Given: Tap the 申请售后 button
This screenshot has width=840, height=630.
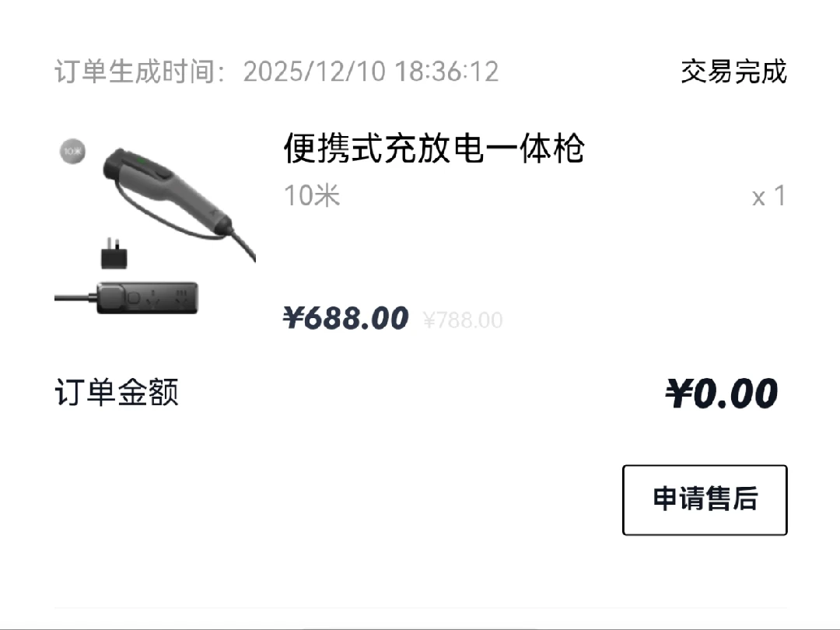Looking at the screenshot, I should click(x=705, y=500).
